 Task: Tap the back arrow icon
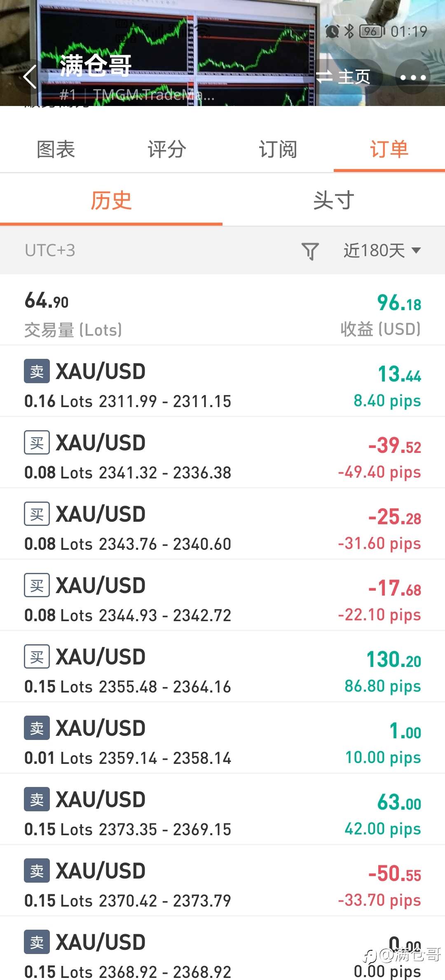(x=30, y=77)
